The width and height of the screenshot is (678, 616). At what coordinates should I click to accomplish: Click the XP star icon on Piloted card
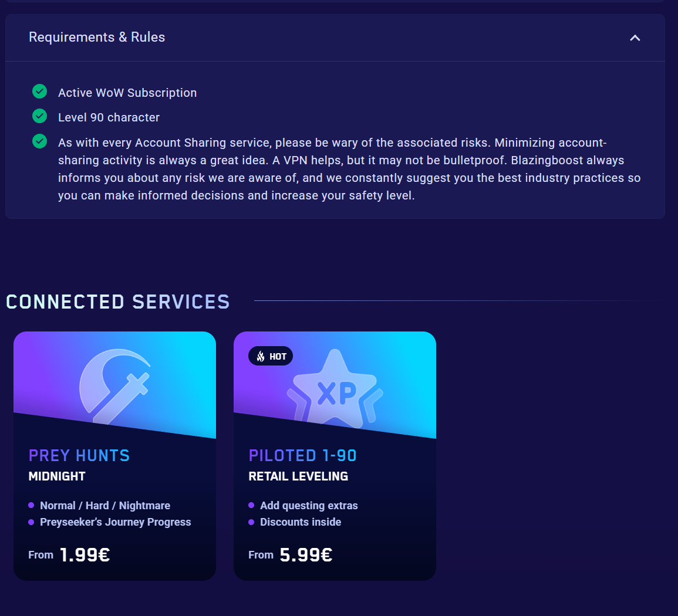[x=335, y=389]
